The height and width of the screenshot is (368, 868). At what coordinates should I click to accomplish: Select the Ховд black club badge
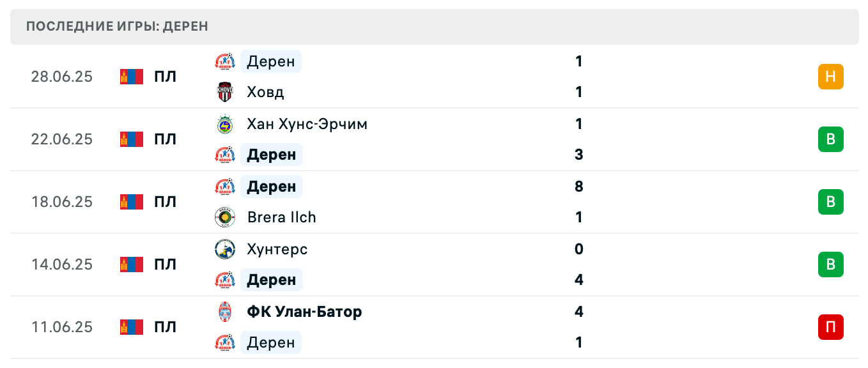tap(225, 91)
